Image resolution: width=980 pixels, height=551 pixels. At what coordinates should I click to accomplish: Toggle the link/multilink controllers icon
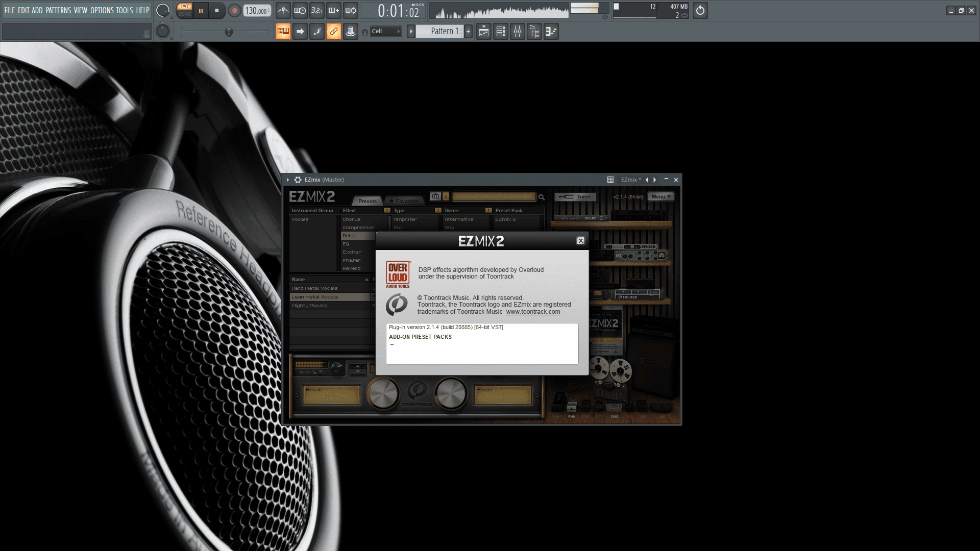[334, 32]
